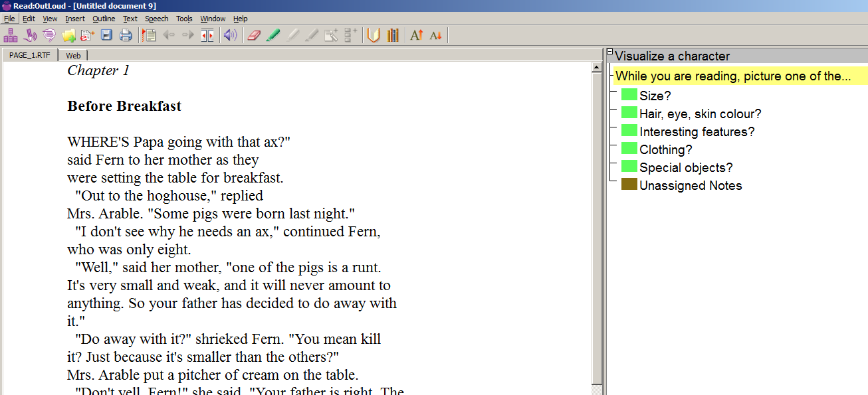
Task: Click the scroll up arrow of document scrollbar
Action: coord(597,67)
